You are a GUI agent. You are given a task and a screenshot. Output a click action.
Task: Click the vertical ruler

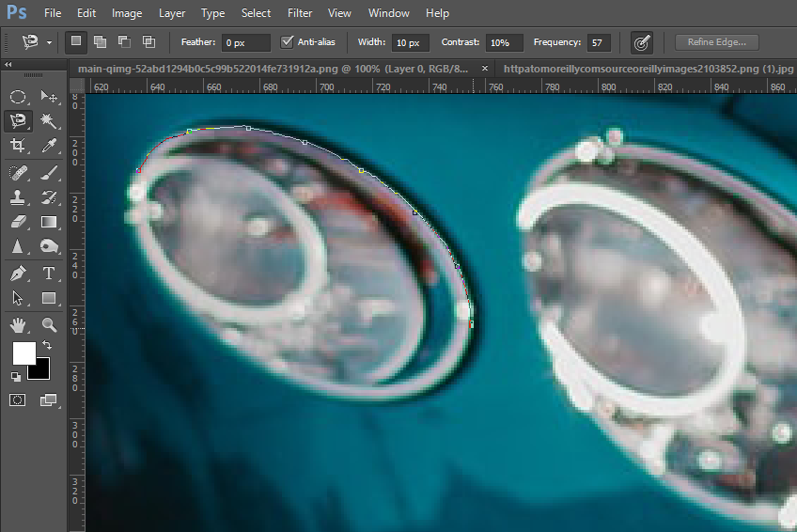[77, 312]
